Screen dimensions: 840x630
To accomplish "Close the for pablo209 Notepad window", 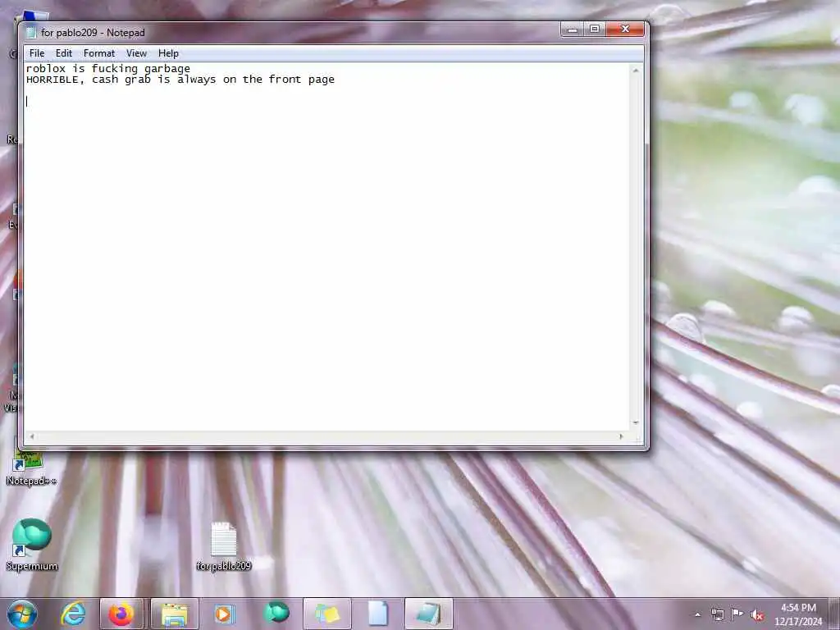I will [x=624, y=29].
